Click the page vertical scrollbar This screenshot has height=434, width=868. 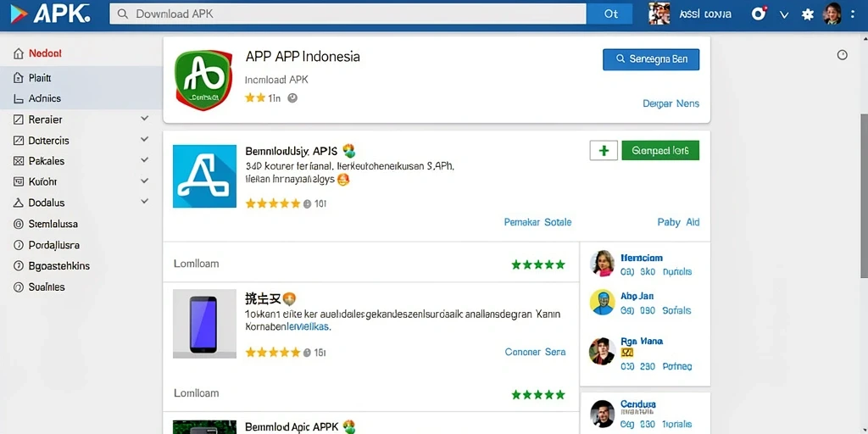point(864,196)
